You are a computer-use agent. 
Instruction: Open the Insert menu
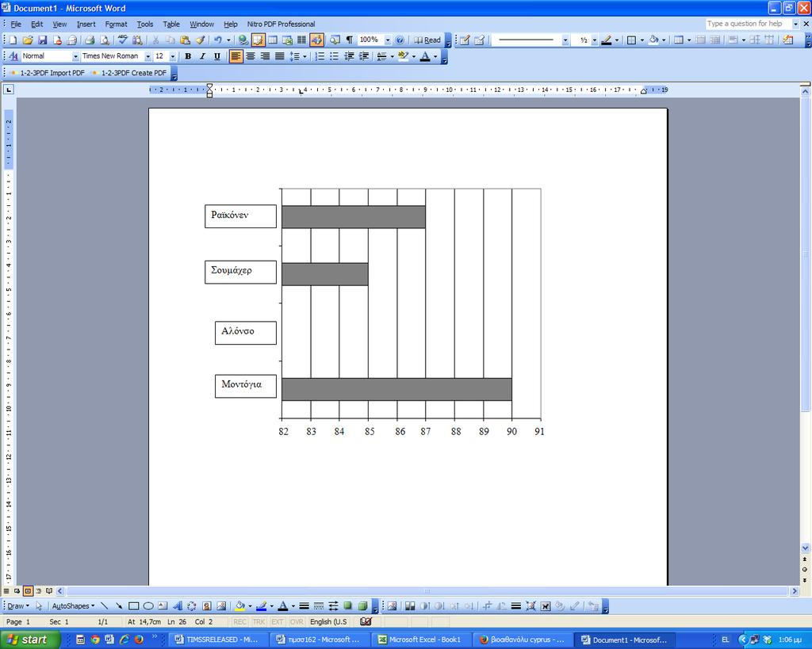coord(86,24)
